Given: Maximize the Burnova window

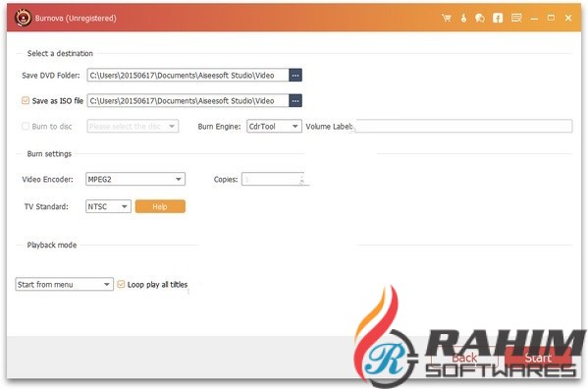Looking at the screenshot, I should [x=551, y=18].
